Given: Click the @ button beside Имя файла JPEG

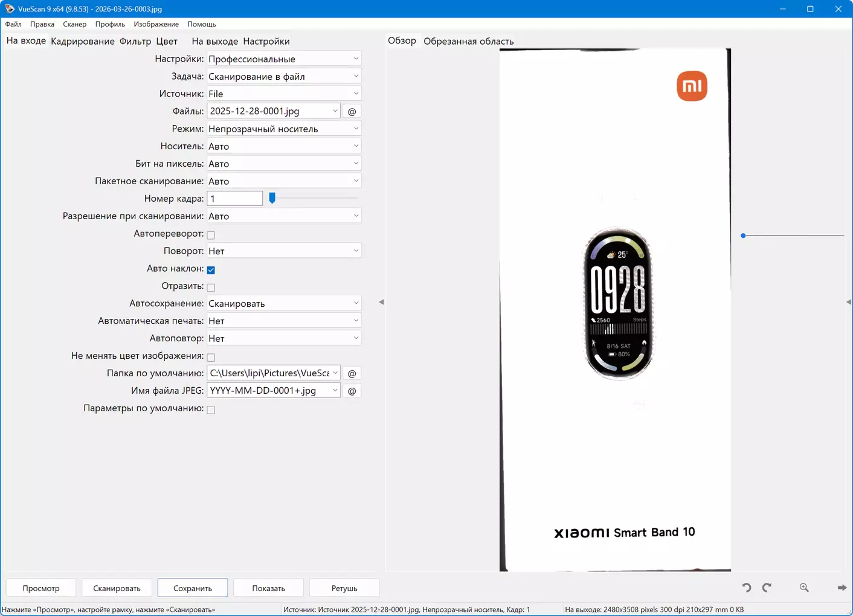Looking at the screenshot, I should [x=352, y=391].
